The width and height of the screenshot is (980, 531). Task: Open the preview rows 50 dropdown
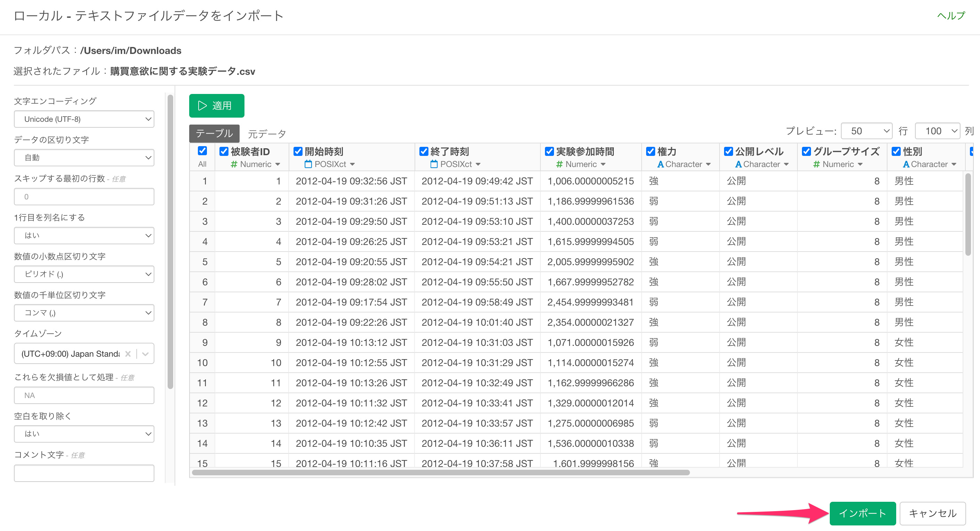(867, 131)
